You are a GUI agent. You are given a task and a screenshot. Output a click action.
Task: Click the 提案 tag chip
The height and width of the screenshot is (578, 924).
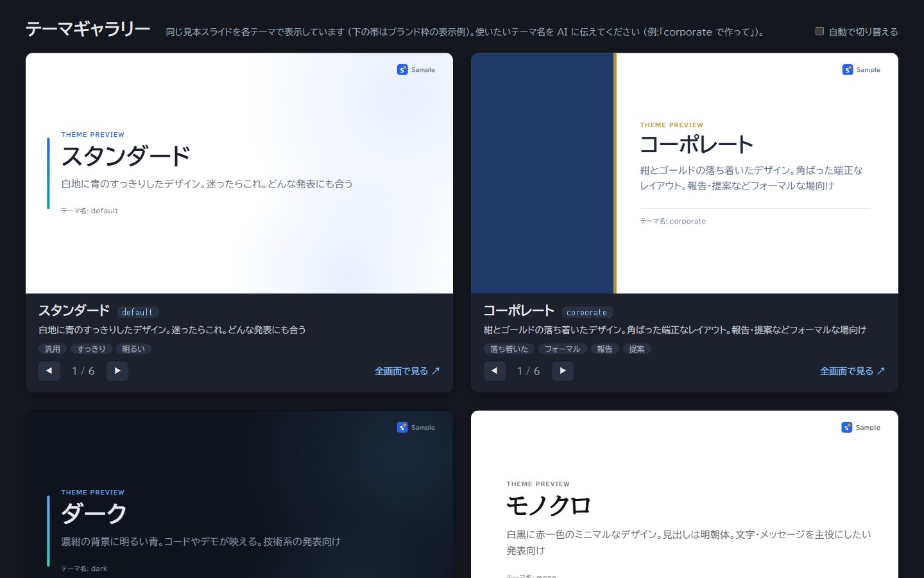[637, 349]
